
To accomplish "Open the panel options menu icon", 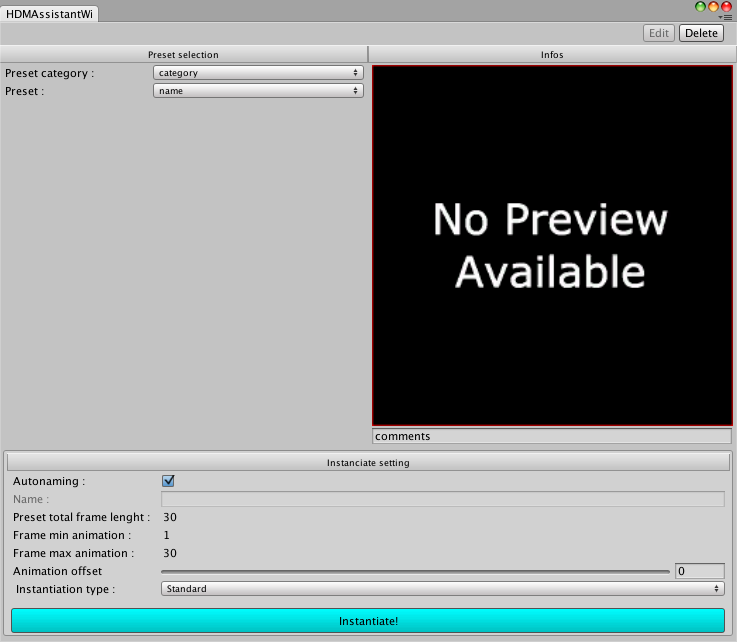I will [x=727, y=17].
